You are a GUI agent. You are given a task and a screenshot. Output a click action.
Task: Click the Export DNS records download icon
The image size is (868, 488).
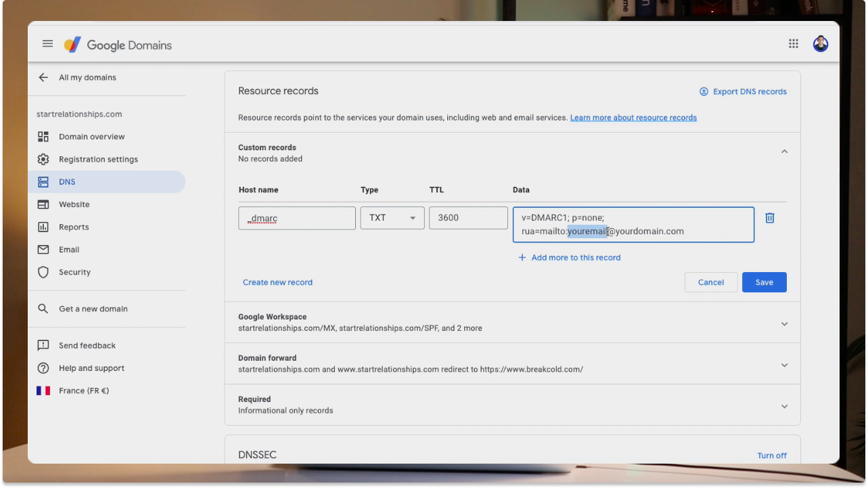pyautogui.click(x=704, y=91)
